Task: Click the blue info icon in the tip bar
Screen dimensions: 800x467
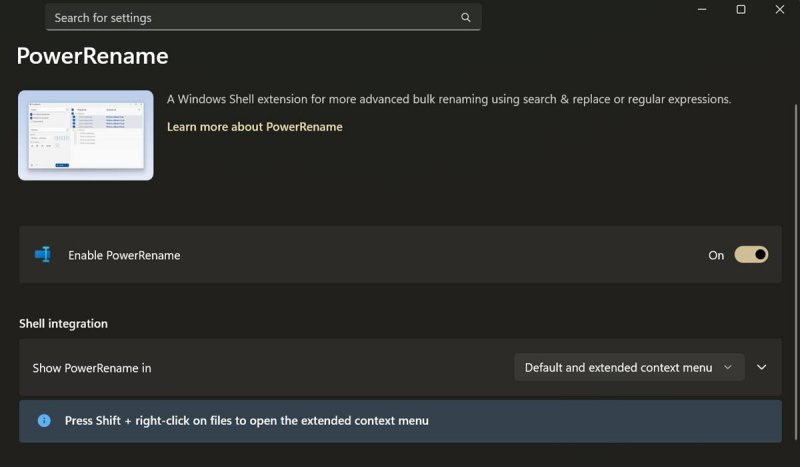Action: coord(44,421)
